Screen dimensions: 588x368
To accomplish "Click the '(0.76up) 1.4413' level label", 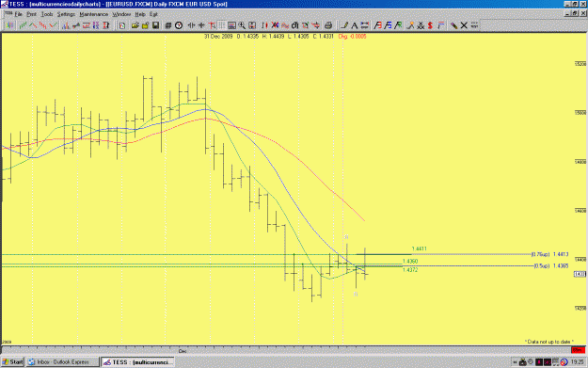I will [549, 254].
